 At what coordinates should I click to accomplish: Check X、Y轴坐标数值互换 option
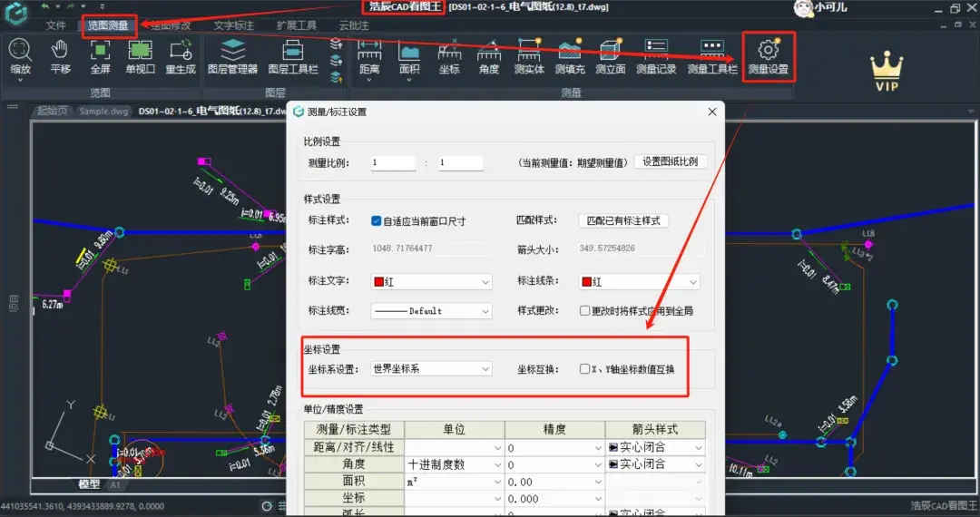584,369
